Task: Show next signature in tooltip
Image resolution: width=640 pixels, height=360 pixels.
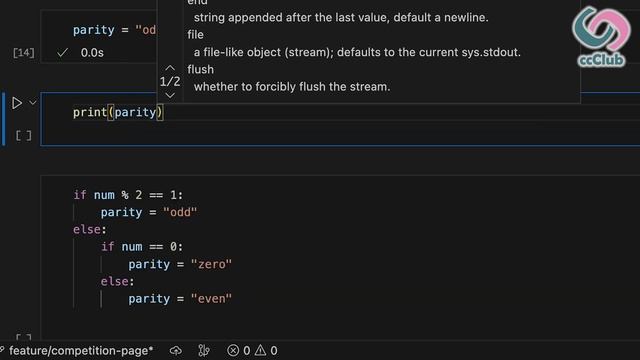Action: point(170,96)
